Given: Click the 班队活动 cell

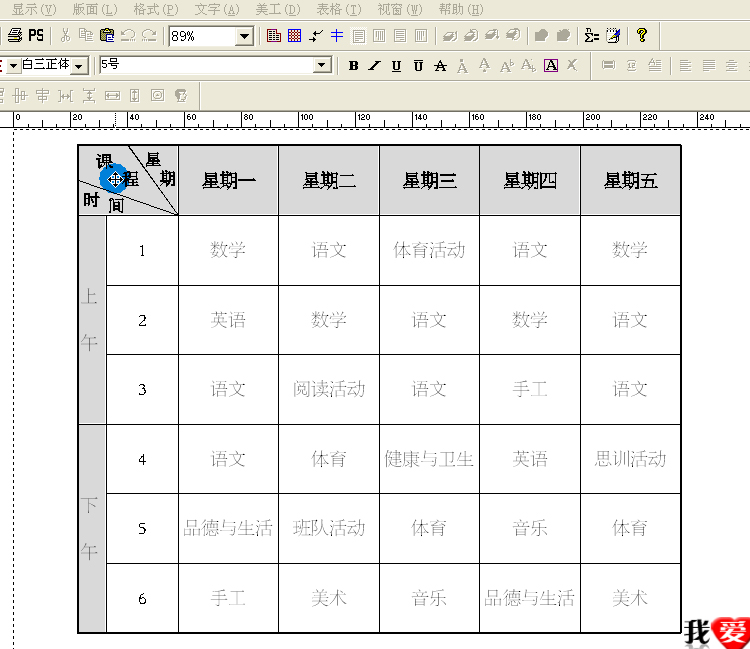Looking at the screenshot, I should pos(329,528).
